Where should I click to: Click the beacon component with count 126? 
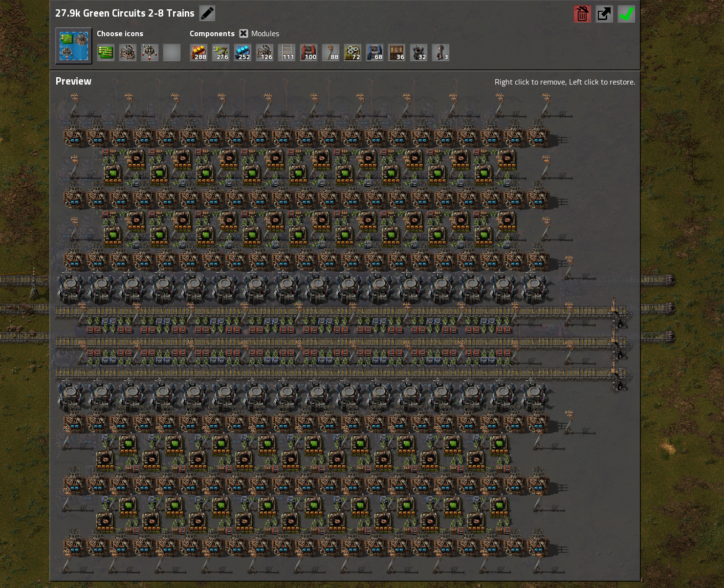(264, 52)
